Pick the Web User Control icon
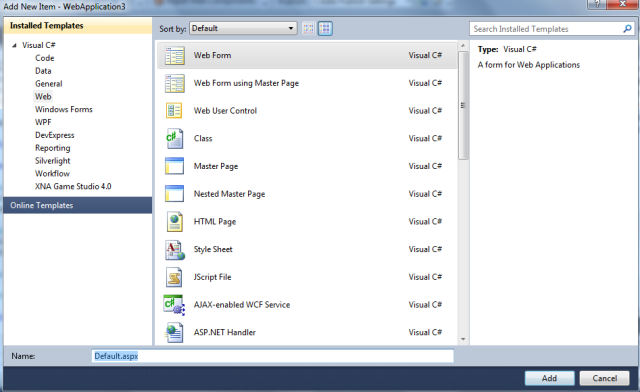This screenshot has height=392, width=640. click(x=174, y=111)
